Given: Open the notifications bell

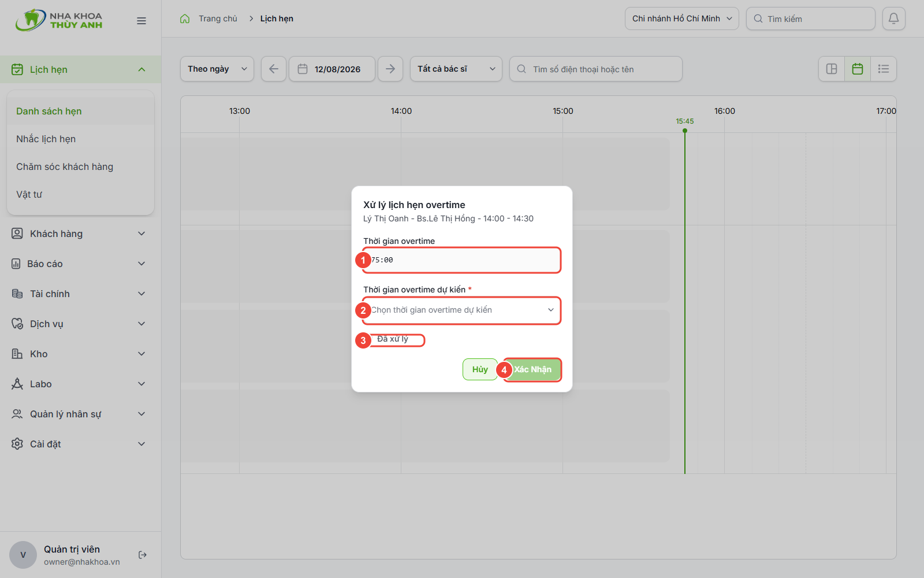Looking at the screenshot, I should pos(893,18).
